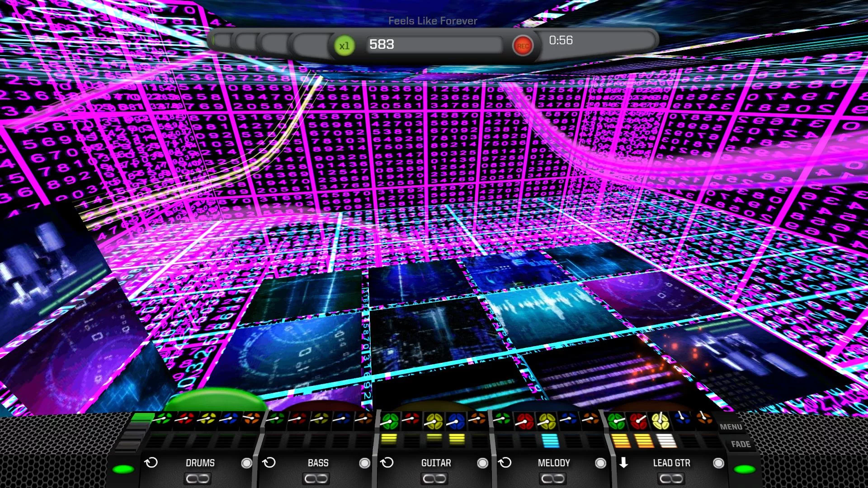Toggle the MELODY link icon
This screenshot has width=868, height=488.
552,479
